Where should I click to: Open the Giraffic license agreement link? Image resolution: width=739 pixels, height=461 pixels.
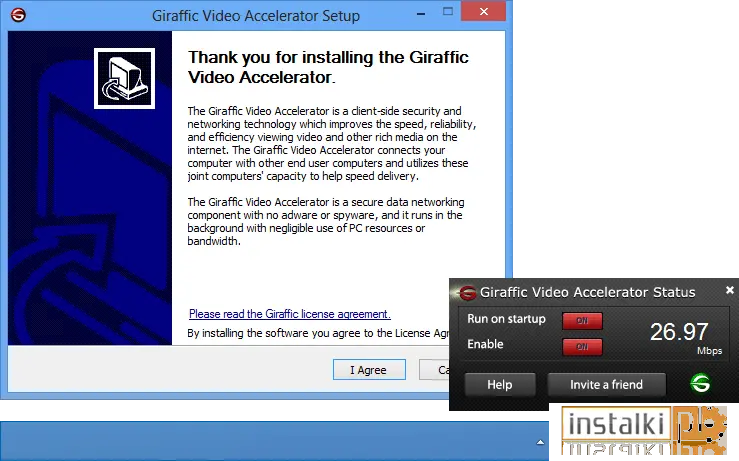pos(289,314)
